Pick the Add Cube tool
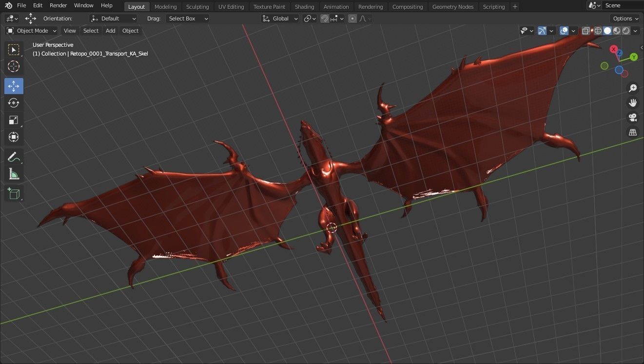 point(14,193)
